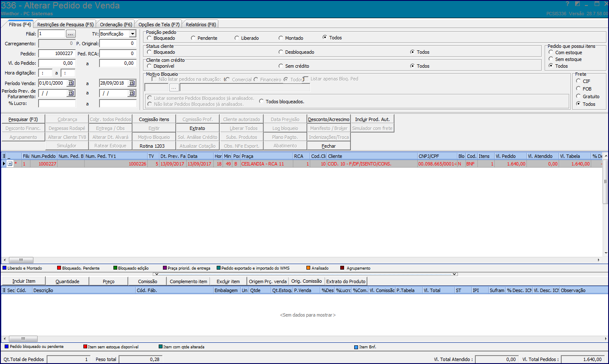Click Extrato button
The height and width of the screenshot is (364, 609).
pyautogui.click(x=197, y=128)
